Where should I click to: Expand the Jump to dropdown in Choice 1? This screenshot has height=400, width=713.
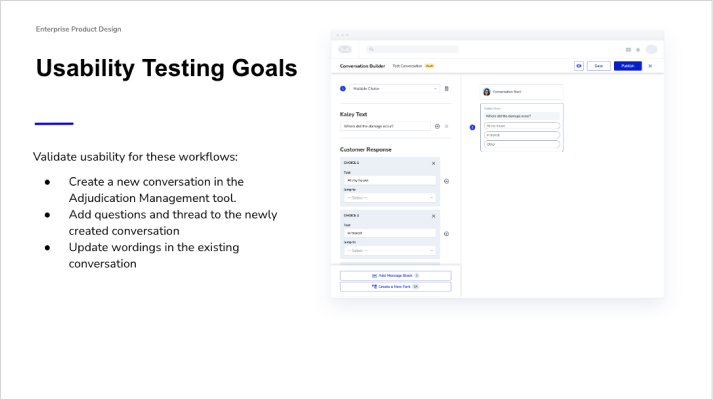tap(389, 197)
